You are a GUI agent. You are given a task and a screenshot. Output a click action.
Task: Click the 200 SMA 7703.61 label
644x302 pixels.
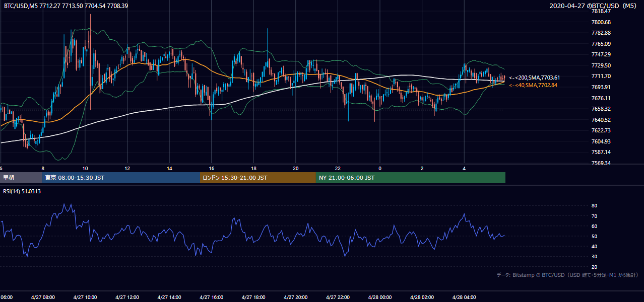(x=535, y=78)
